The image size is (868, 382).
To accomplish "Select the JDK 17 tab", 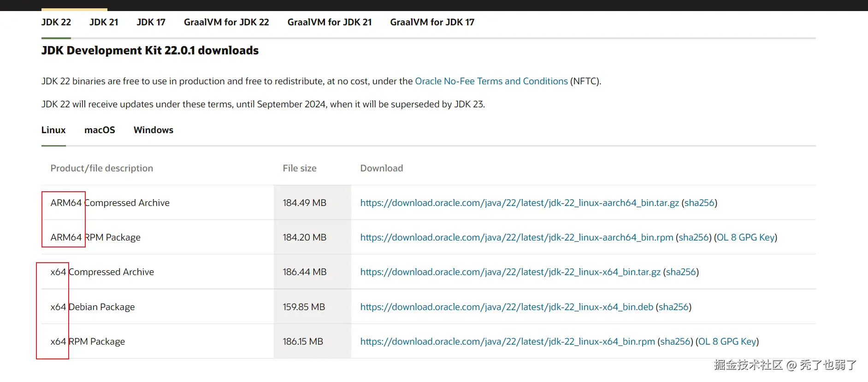I will pos(151,22).
